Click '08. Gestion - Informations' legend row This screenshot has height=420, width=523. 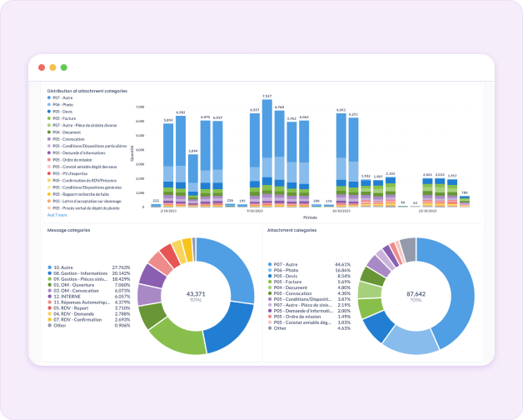pos(89,273)
